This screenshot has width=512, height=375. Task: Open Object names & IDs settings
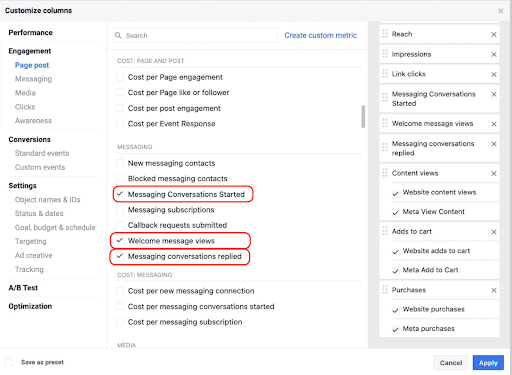[x=48, y=200]
